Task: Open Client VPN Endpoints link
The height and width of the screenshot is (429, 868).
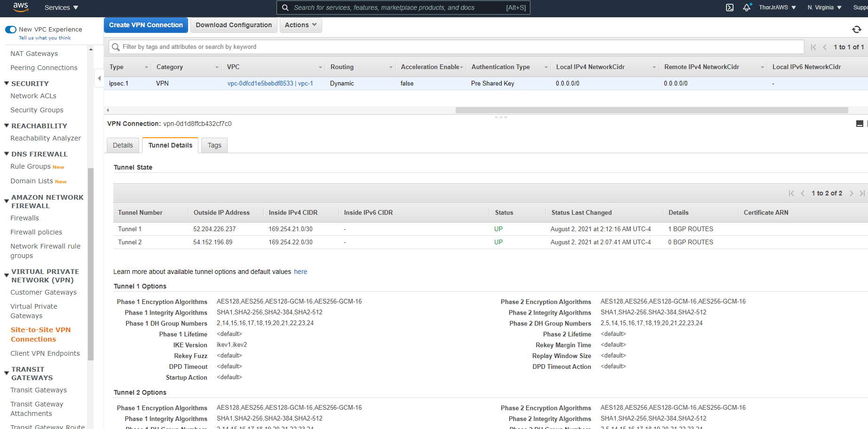Action: point(45,353)
